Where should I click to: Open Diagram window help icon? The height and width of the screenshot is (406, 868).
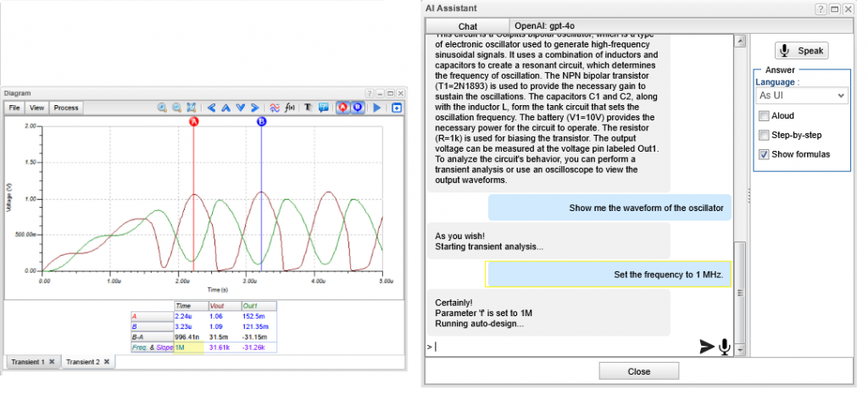370,93
